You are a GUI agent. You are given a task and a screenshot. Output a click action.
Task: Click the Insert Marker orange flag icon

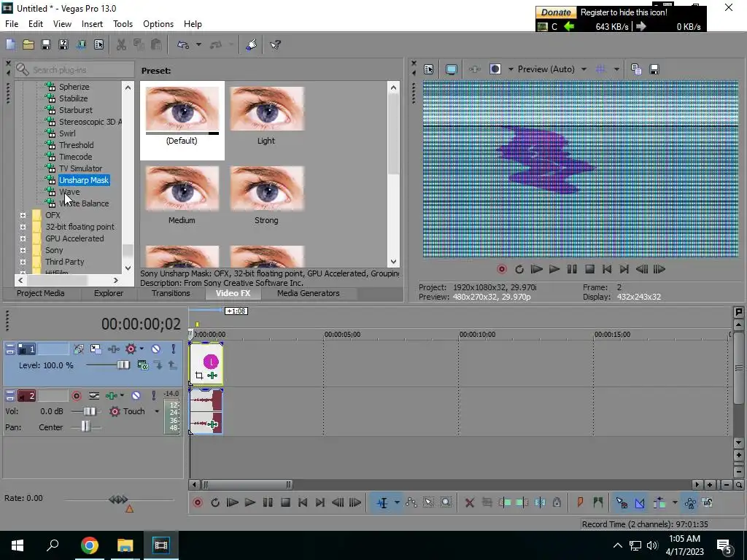pos(580,503)
